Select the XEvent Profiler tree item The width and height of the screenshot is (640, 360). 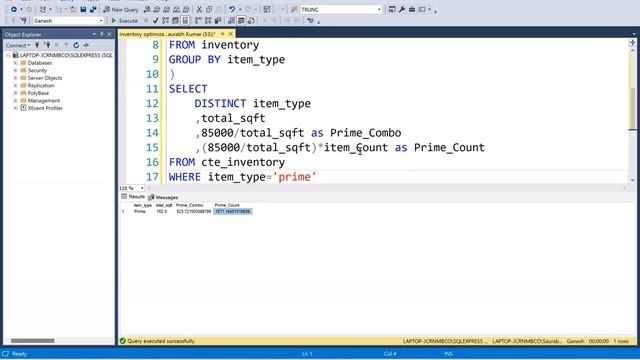click(x=45, y=108)
